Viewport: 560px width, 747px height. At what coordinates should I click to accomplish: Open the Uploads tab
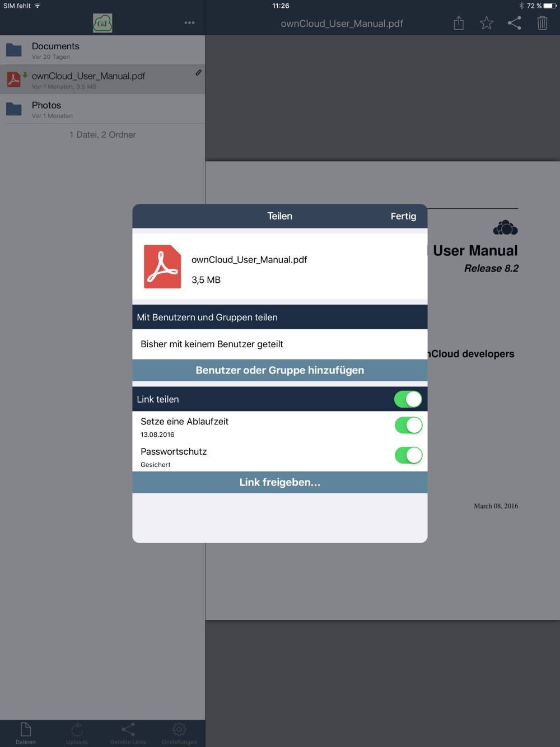click(77, 734)
